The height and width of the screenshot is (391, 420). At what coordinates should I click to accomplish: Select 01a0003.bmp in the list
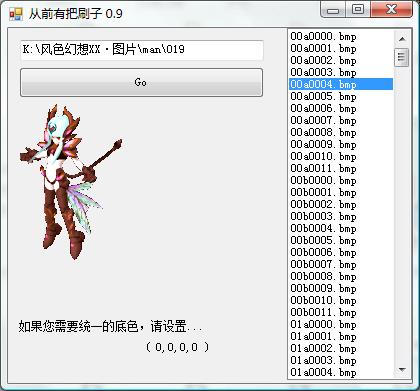click(x=341, y=360)
